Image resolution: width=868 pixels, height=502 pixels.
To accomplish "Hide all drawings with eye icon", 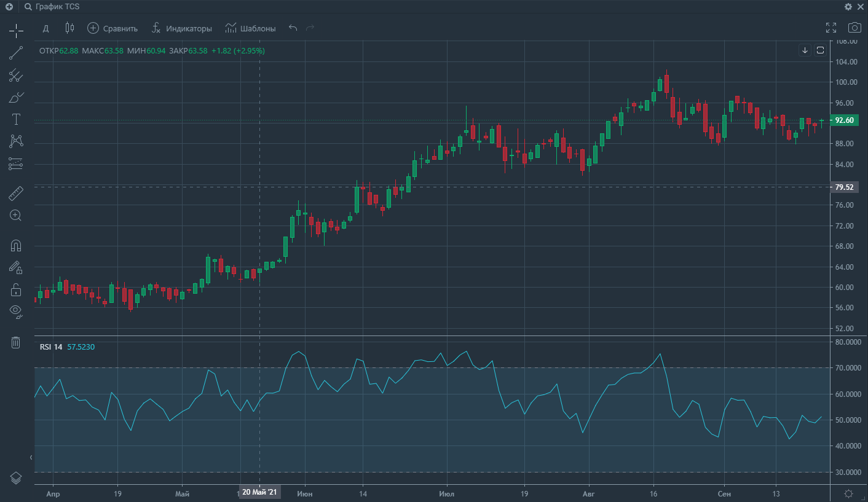I will tap(16, 312).
